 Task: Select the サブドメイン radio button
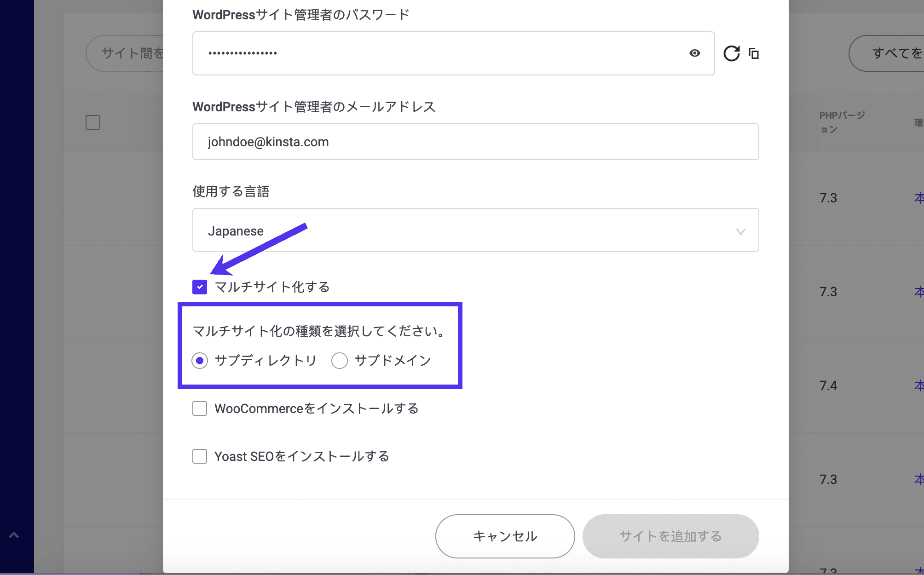tap(340, 361)
